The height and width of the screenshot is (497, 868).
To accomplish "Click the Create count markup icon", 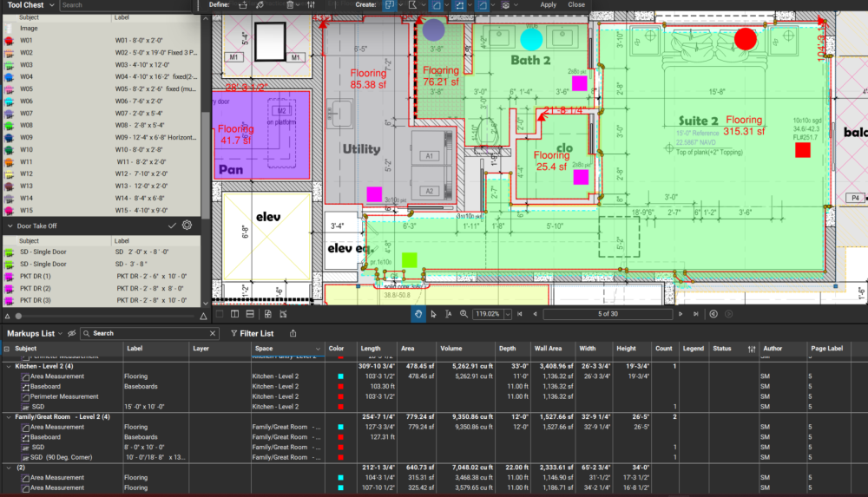I will (505, 5).
